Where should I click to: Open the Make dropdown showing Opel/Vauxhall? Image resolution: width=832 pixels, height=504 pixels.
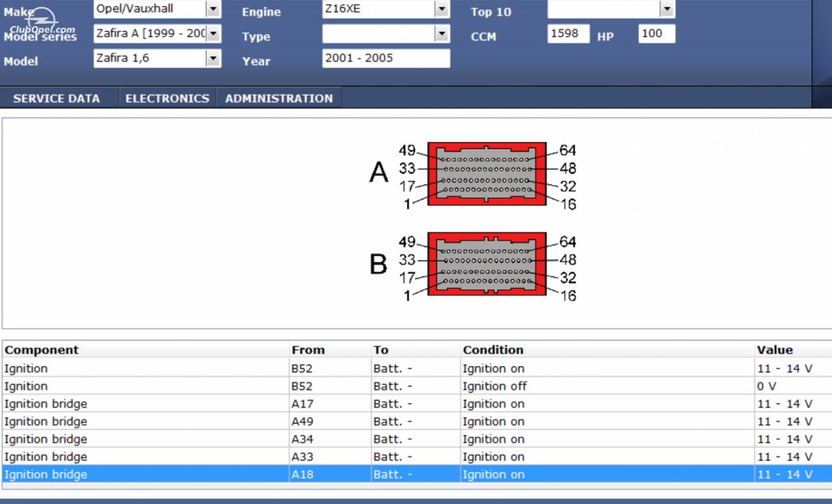click(x=157, y=9)
